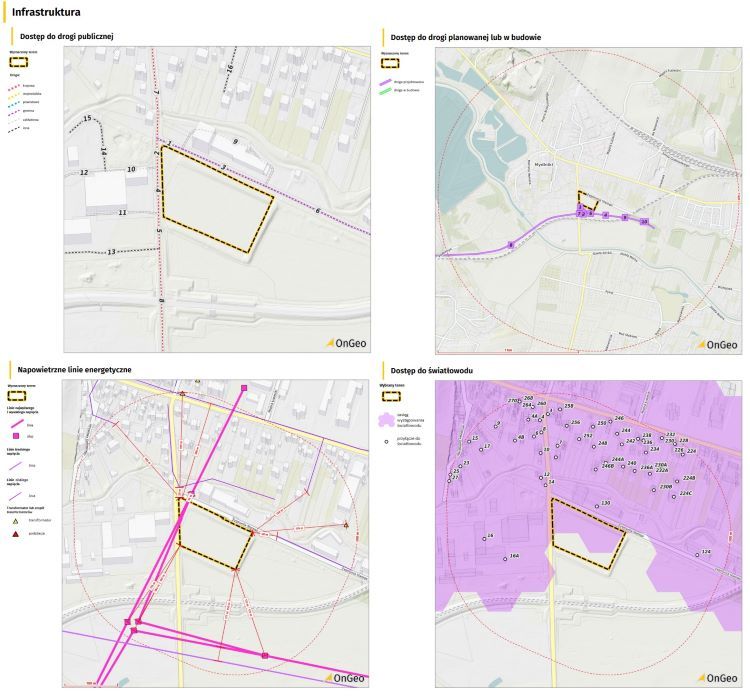Click planned road segment marker 8

pyautogui.click(x=512, y=244)
